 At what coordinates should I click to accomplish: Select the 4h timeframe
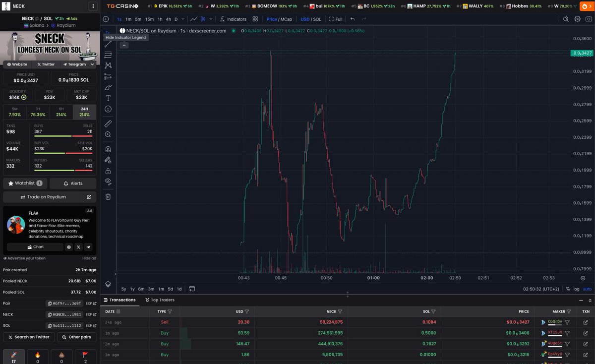coord(168,19)
